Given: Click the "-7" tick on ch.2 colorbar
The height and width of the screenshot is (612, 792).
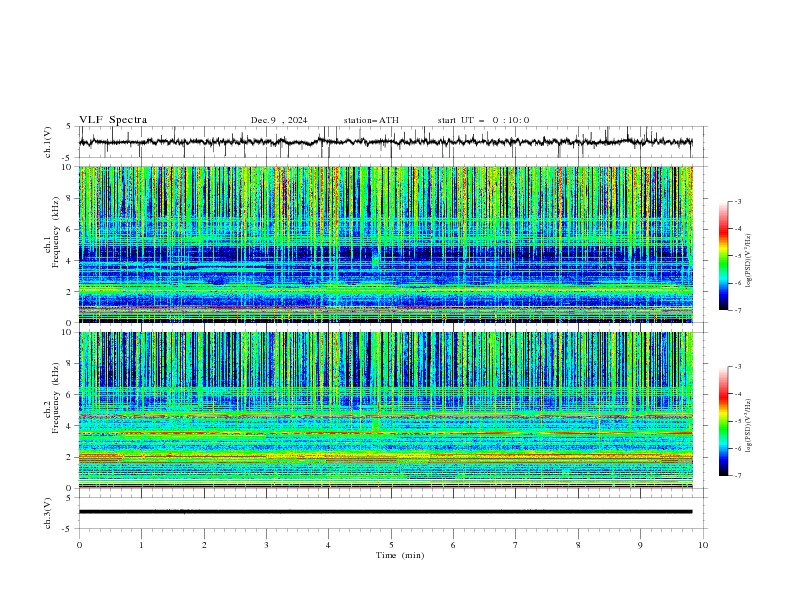Looking at the screenshot, I should click(737, 476).
